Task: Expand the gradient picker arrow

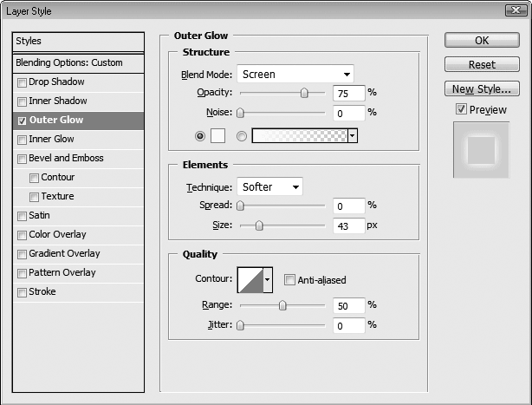Action: pyautogui.click(x=353, y=136)
